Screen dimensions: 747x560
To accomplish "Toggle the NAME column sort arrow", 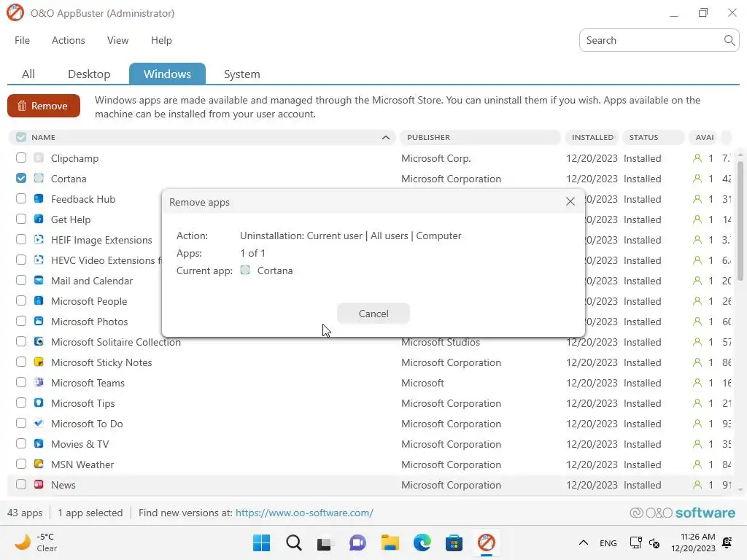I will (x=385, y=138).
